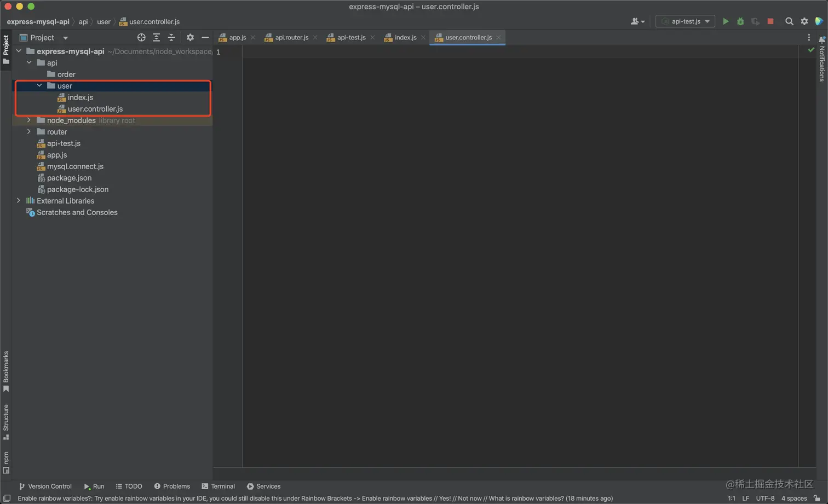Open the api-test.js run configuration dropdown
Viewport: 828px width, 504px height.
click(685, 21)
